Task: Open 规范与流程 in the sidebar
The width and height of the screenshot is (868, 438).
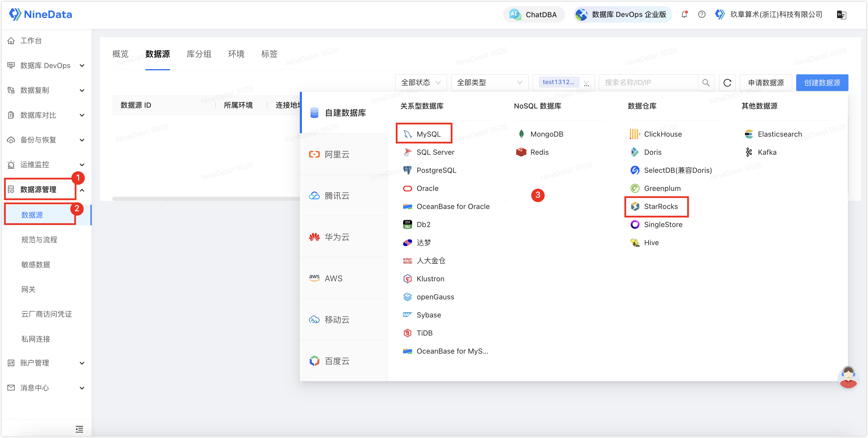Action: [39, 240]
